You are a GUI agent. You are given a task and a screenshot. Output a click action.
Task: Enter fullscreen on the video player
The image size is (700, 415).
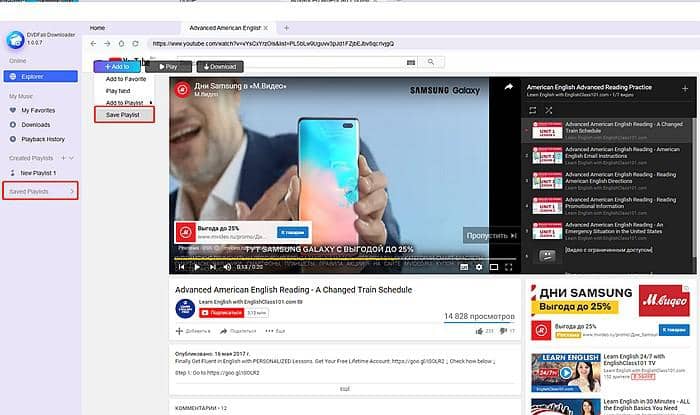click(x=508, y=267)
